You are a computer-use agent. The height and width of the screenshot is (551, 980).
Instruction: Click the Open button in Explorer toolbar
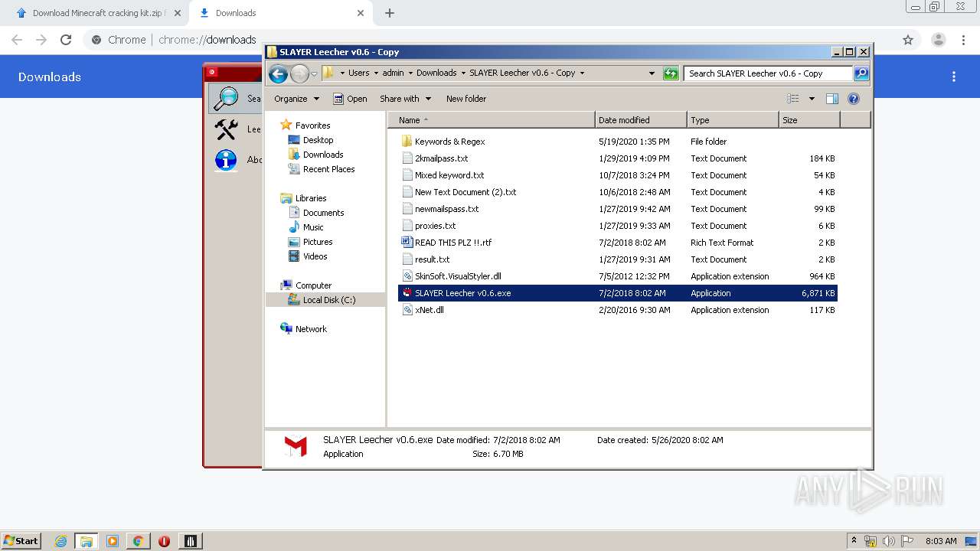[x=350, y=99]
